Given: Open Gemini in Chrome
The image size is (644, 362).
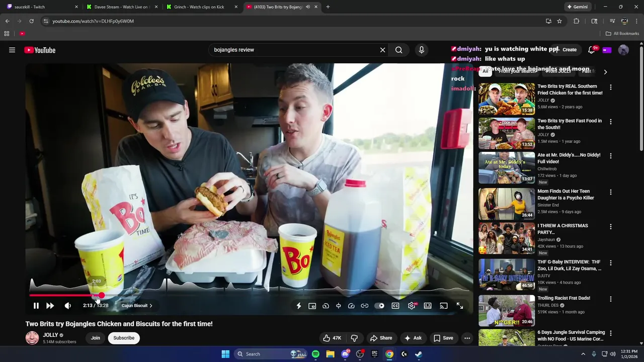Looking at the screenshot, I should (x=577, y=7).
